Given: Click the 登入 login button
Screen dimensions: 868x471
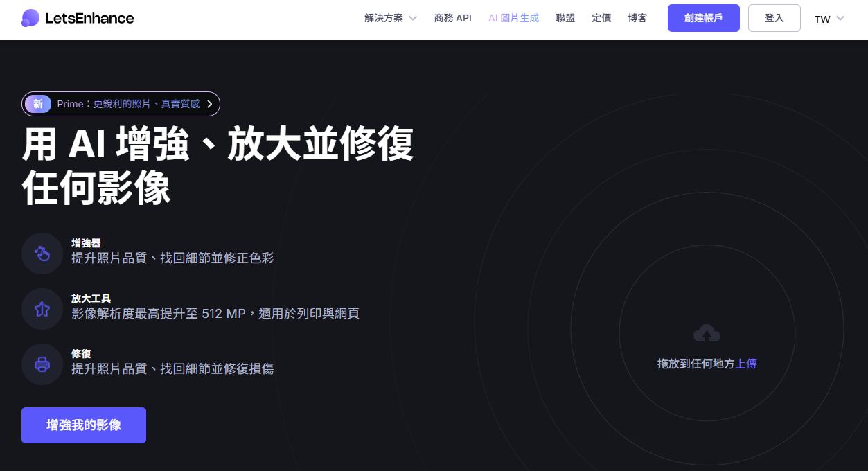Looking at the screenshot, I should (x=774, y=18).
